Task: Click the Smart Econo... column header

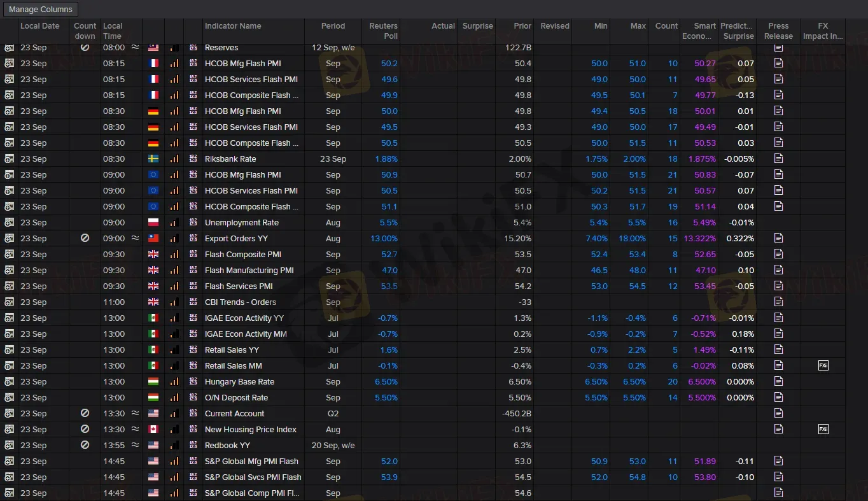Action: click(x=704, y=31)
